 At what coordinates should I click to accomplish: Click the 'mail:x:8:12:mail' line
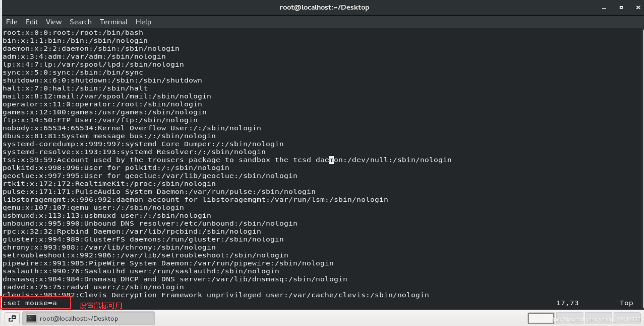(107, 96)
